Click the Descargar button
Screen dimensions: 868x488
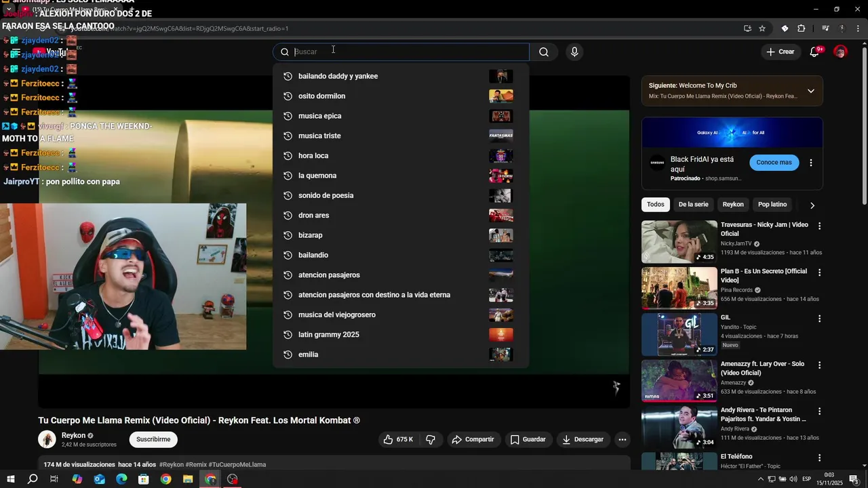(x=583, y=439)
